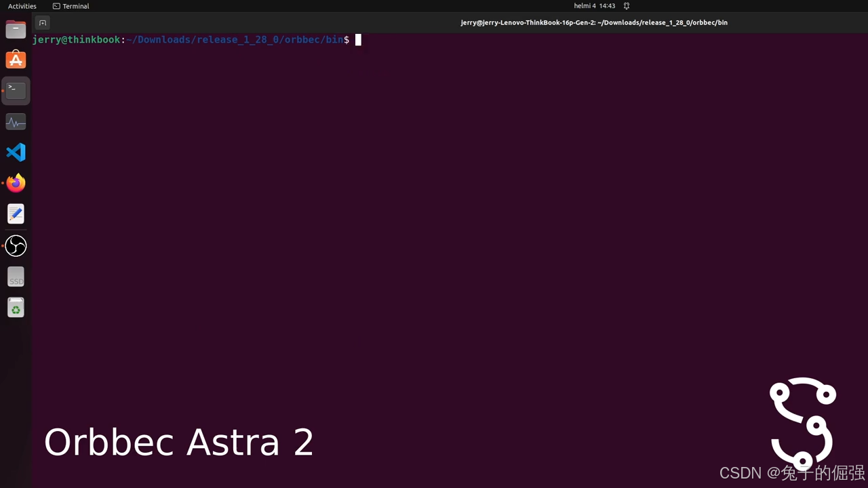Click the ~/Downloads/release_1_28_0/orbbec/bin path in prompt
The image size is (868, 488).
(235, 39)
